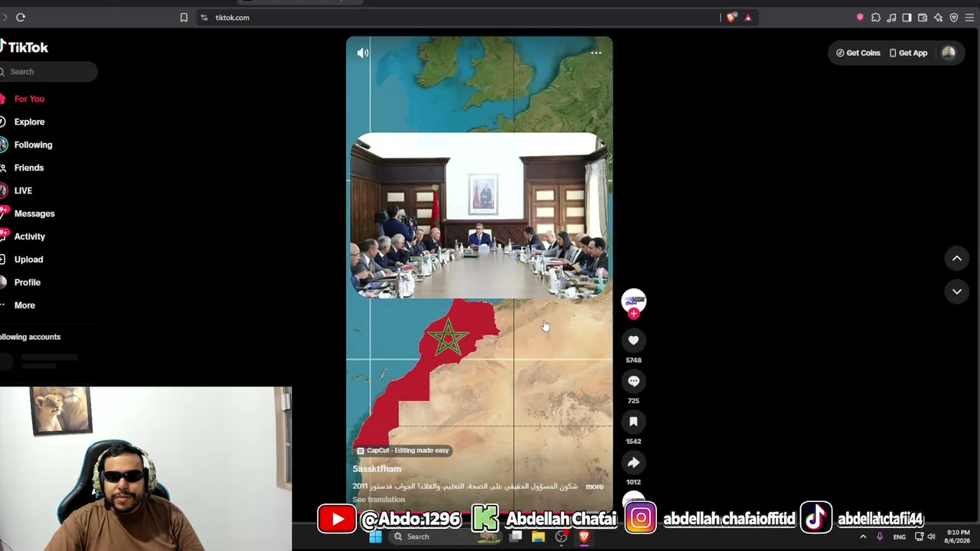Screen dimensions: 980x551
Task: Open File Explorer from the taskbar
Action: [538, 536]
